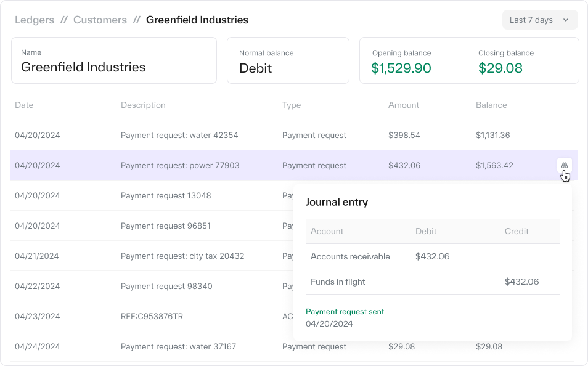588x366 pixels.
Task: Select the city tax 20432 row
Action: (182, 256)
